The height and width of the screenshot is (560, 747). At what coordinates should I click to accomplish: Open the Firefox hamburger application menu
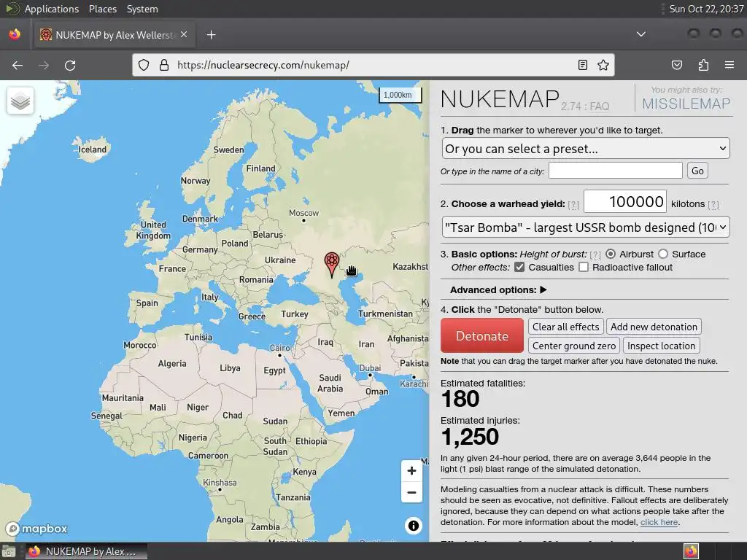tap(729, 65)
